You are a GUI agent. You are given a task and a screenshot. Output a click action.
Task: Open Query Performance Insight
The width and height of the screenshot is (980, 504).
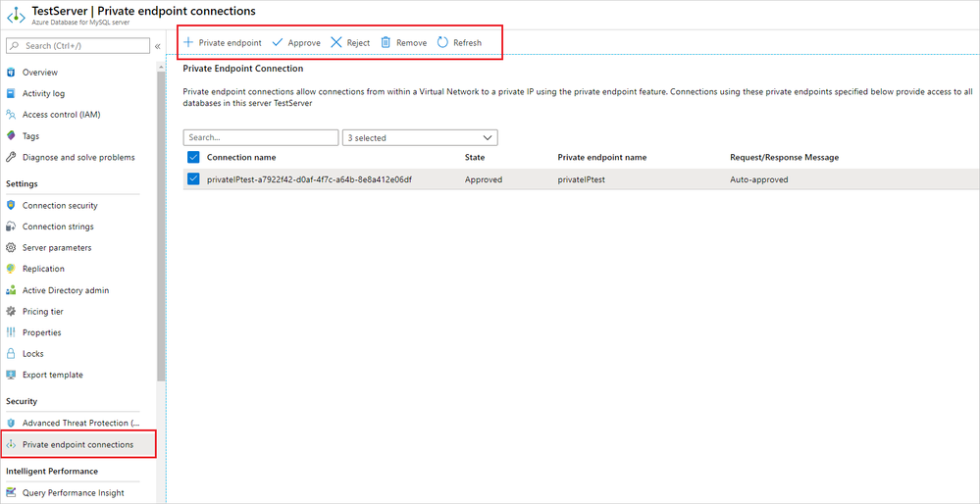[x=74, y=493]
